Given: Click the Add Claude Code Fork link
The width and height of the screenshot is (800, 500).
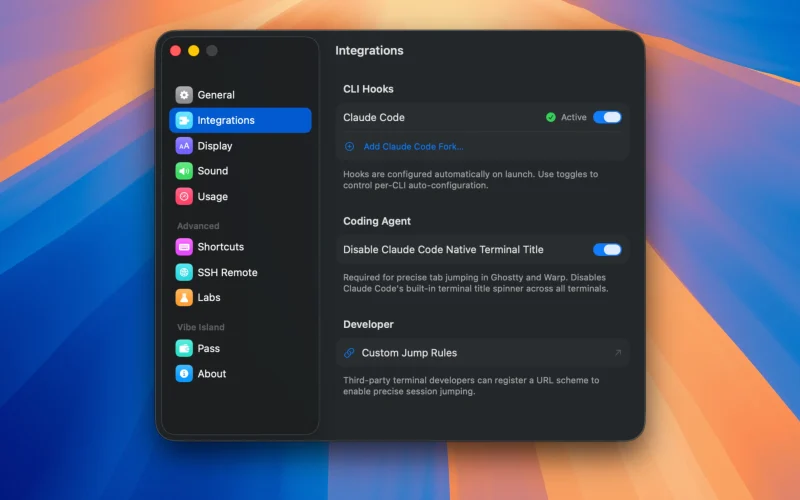Looking at the screenshot, I should [413, 147].
